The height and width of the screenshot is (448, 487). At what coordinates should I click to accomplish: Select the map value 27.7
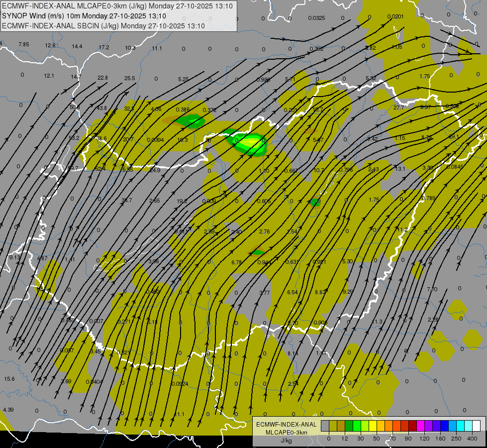pos(398,108)
